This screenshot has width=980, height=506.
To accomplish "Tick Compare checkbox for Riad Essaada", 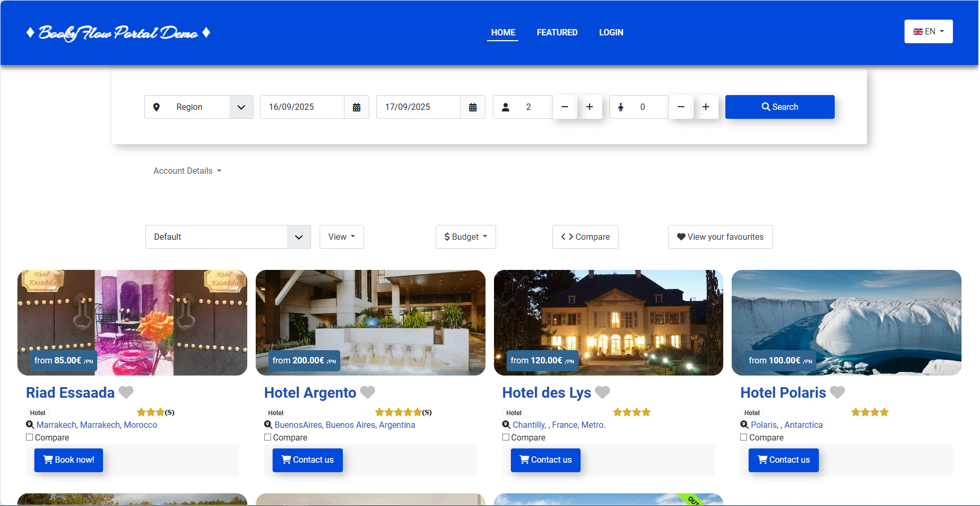I will pyautogui.click(x=30, y=437).
